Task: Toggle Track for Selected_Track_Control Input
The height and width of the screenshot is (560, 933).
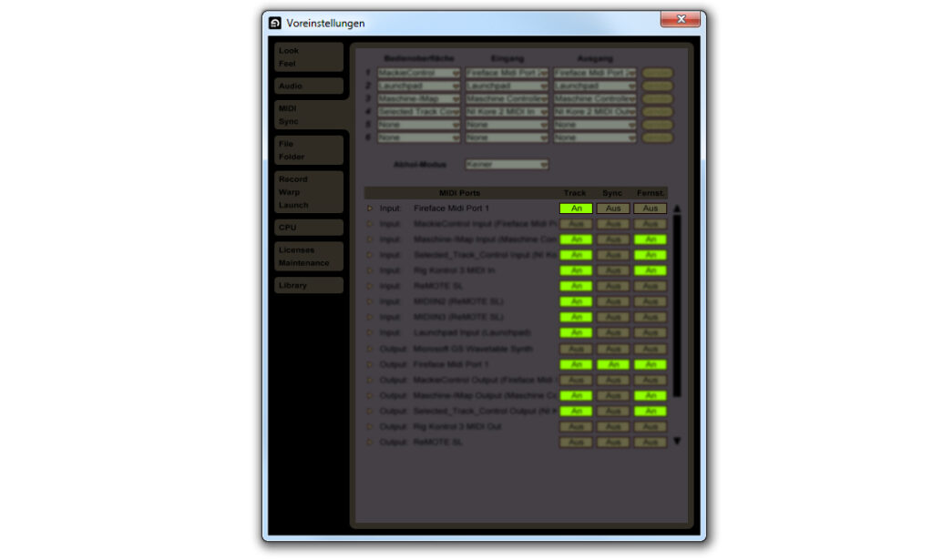Action: (x=576, y=255)
